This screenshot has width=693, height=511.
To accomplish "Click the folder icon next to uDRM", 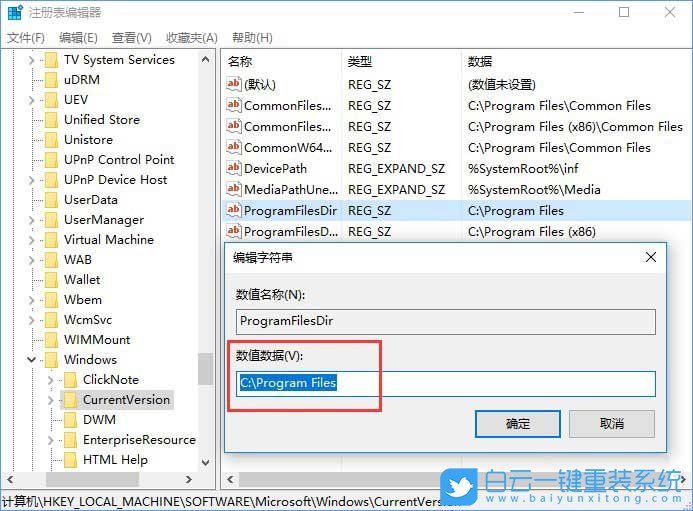I will point(52,80).
